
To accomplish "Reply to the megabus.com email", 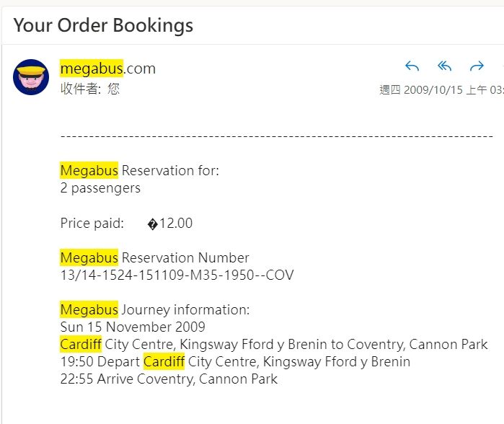I will (412, 66).
